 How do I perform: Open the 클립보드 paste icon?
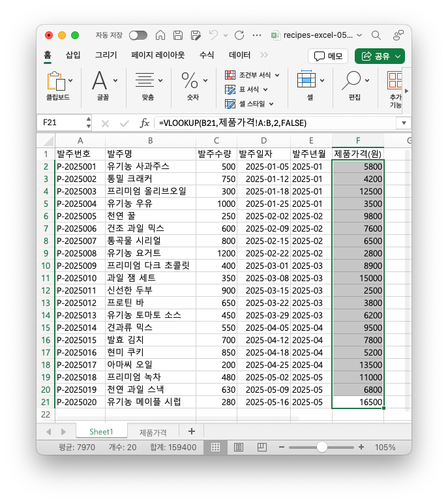(57, 82)
